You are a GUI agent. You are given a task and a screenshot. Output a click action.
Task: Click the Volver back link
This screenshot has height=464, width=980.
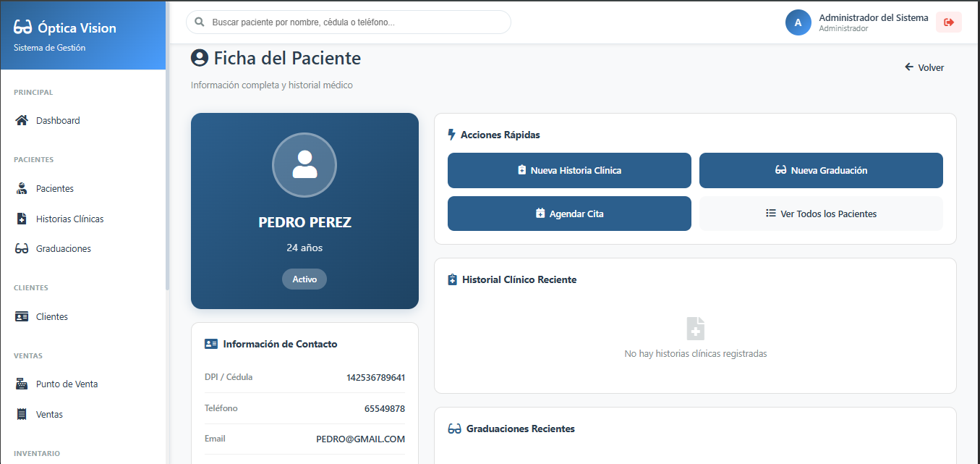point(924,67)
